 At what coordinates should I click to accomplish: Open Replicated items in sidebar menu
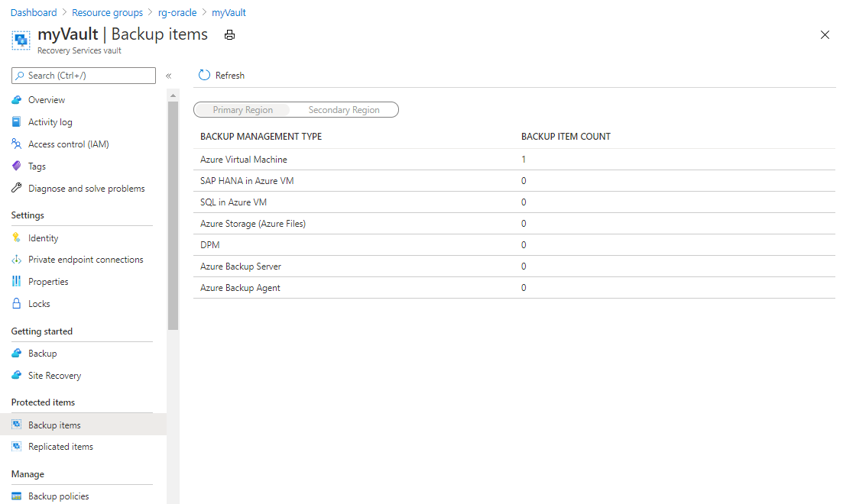tap(60, 447)
